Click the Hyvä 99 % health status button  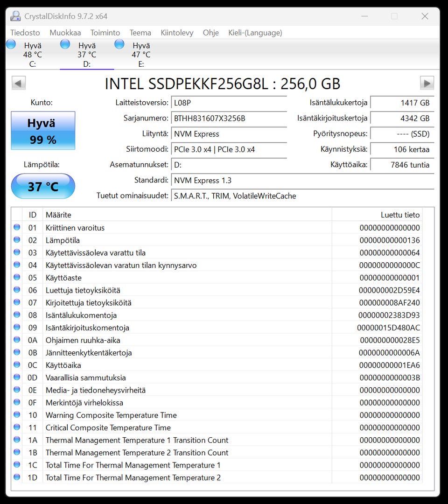coord(43,131)
